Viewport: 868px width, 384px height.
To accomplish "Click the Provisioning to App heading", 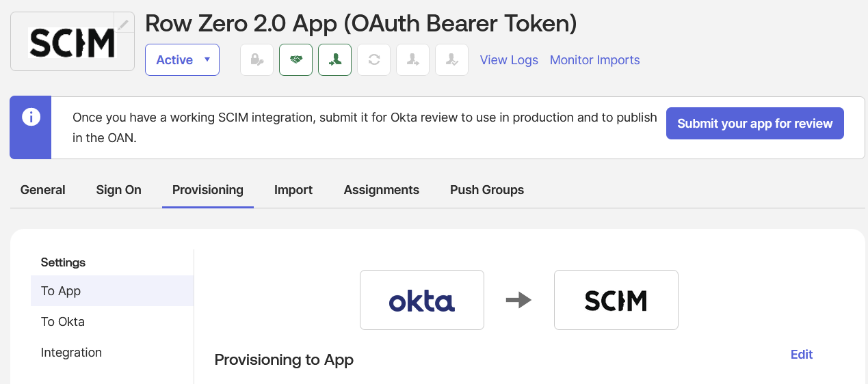I will tap(284, 360).
